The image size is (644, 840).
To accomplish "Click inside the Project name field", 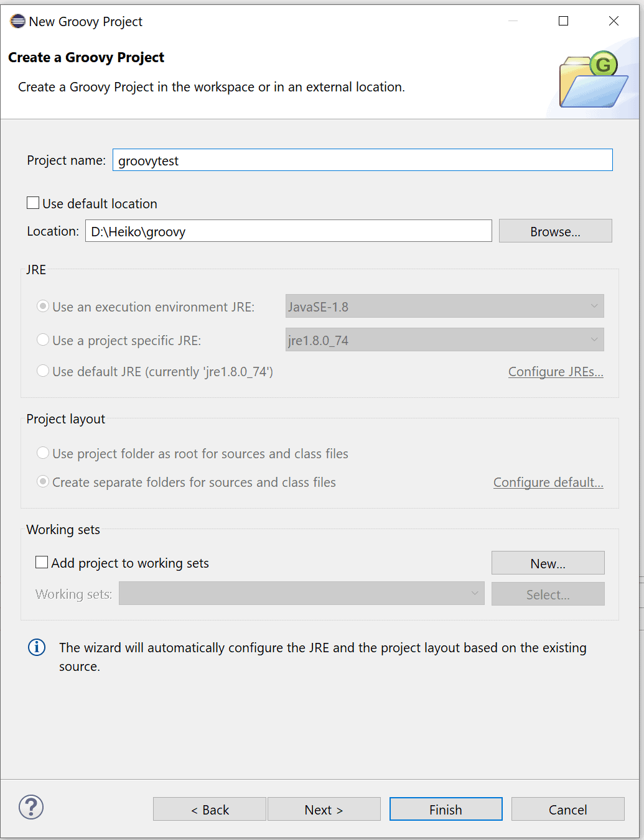I will point(362,160).
